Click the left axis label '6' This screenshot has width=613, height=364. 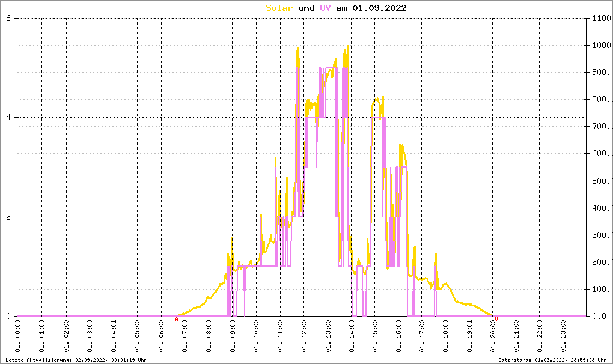pyautogui.click(x=8, y=18)
